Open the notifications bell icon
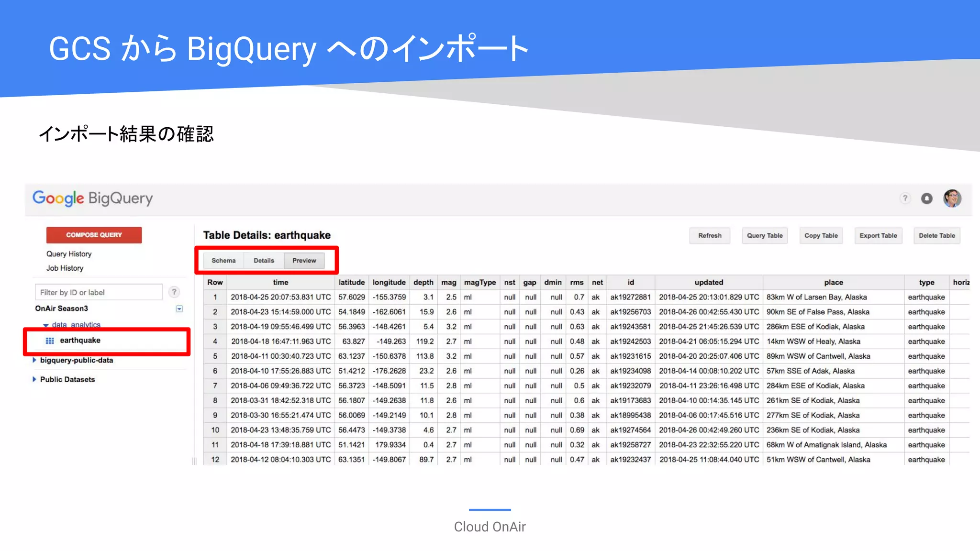Image resolution: width=980 pixels, height=551 pixels. [x=927, y=198]
